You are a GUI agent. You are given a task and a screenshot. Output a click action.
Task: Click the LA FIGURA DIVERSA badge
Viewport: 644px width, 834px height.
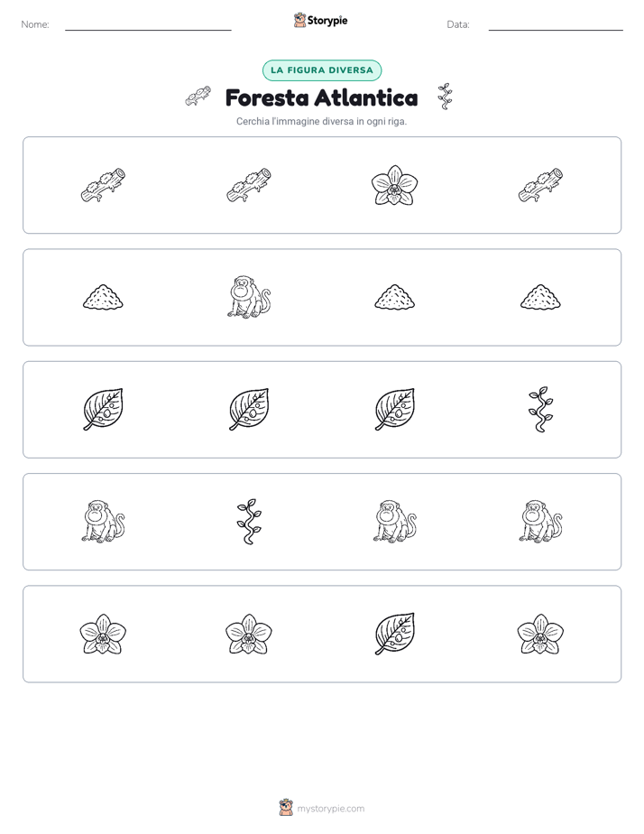click(x=322, y=70)
